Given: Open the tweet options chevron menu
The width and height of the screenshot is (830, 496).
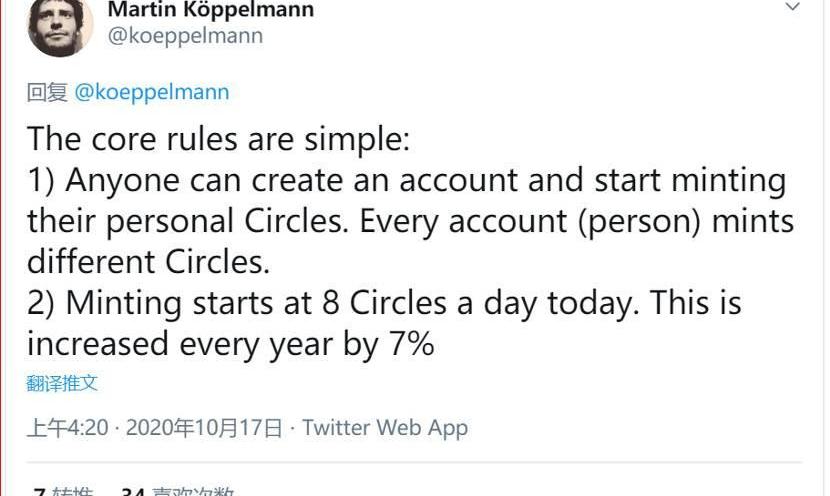Looking at the screenshot, I should pos(792,7).
